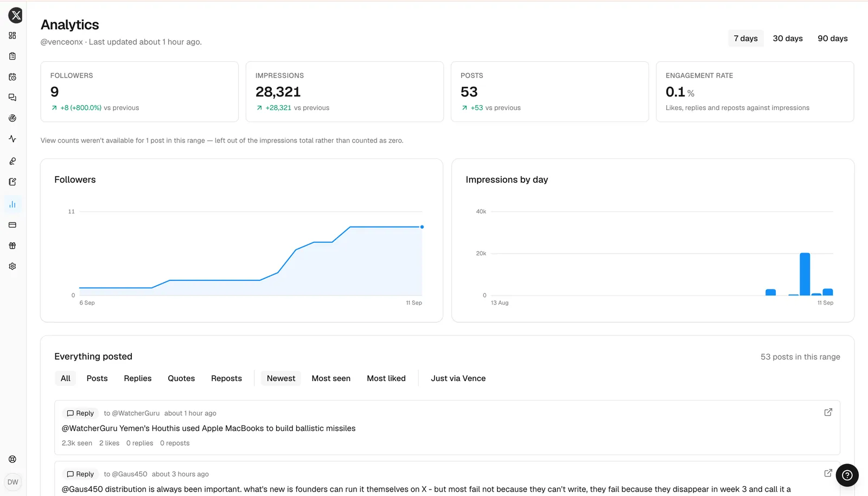868x496 pixels.
Task: Open the activity pulse icon in sidebar
Action: (12, 139)
